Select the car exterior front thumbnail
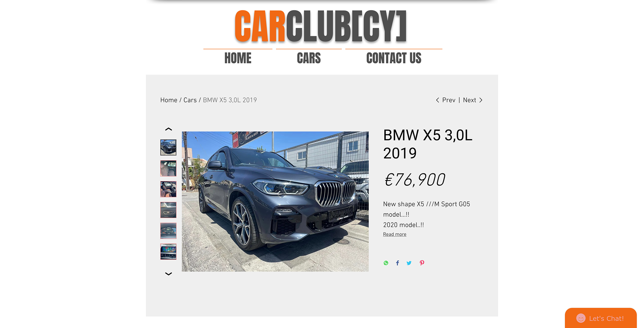 click(x=168, y=148)
